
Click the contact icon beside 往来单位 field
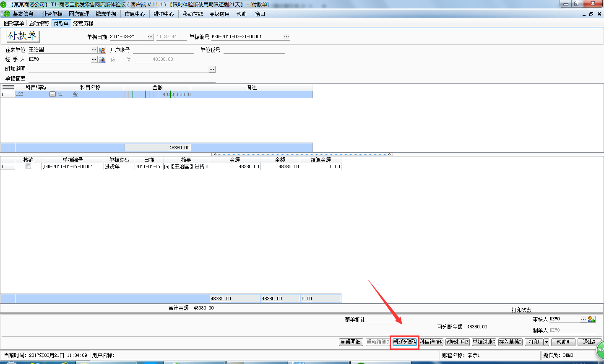102,50
